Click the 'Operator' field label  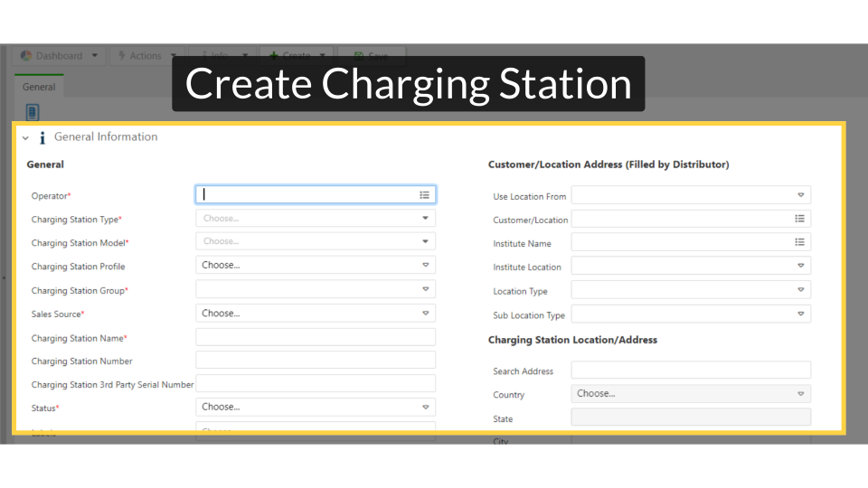pyautogui.click(x=51, y=196)
